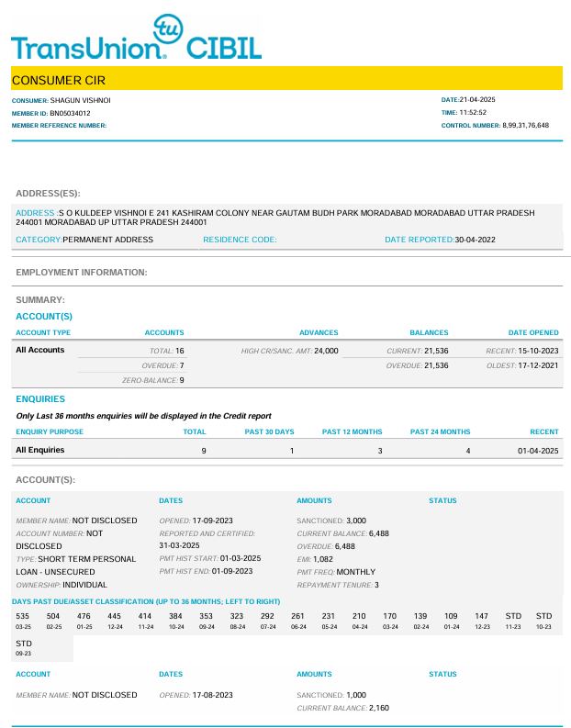Select consumer name SHAGUN VISHNOI

80,100
